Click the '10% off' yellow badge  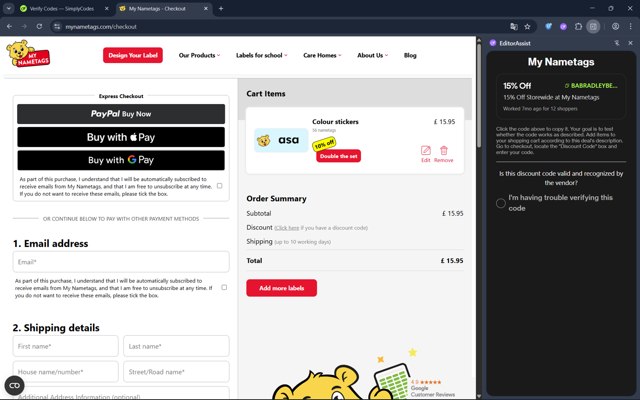coord(324,144)
